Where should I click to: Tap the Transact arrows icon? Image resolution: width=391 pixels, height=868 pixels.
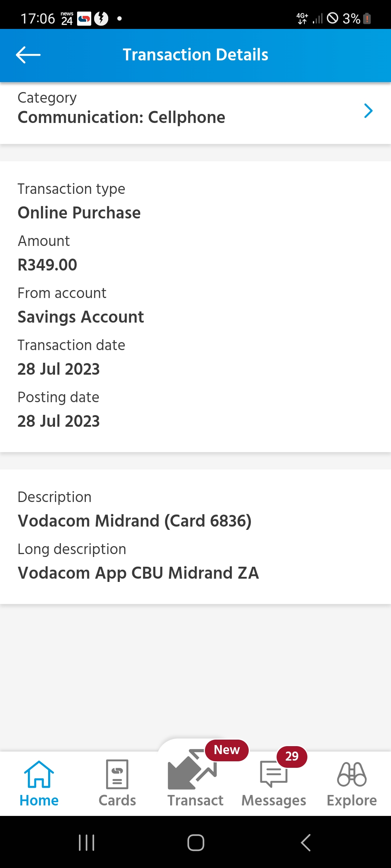pos(192,770)
